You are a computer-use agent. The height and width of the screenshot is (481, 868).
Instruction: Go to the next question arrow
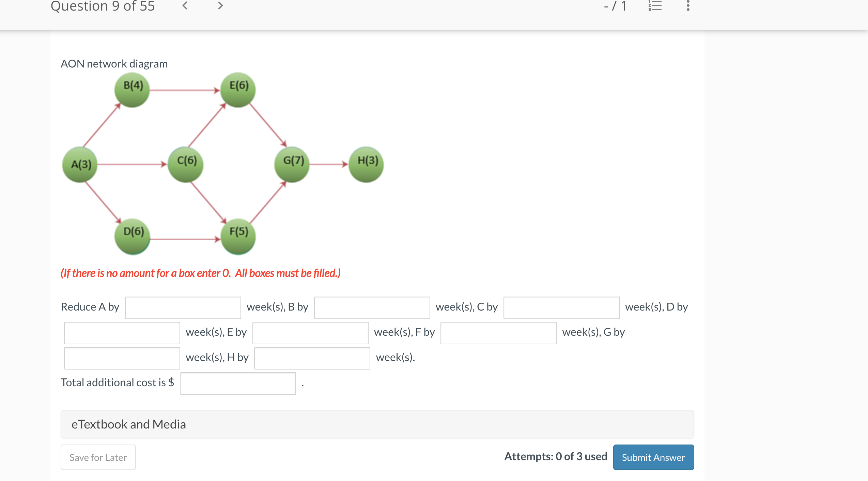[220, 5]
